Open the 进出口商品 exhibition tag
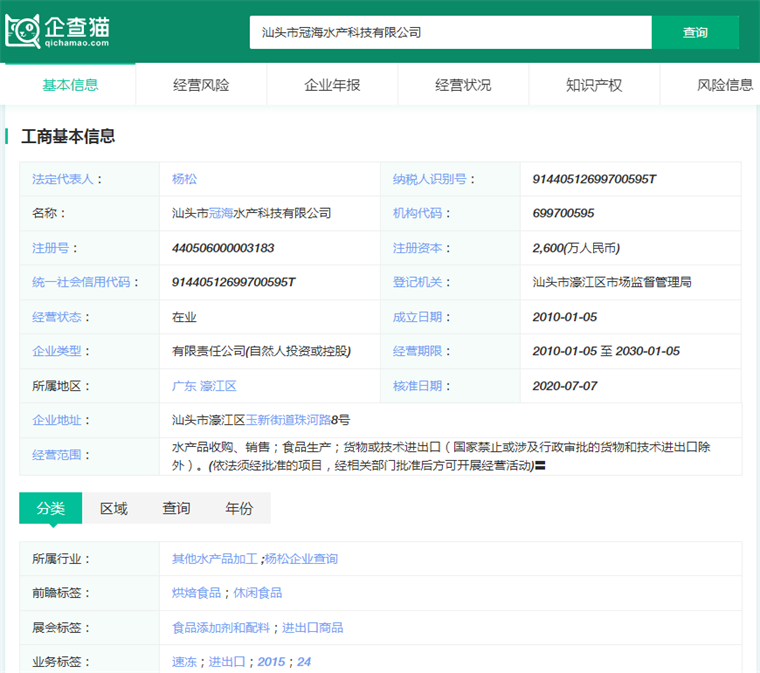Image resolution: width=760 pixels, height=673 pixels. 313,628
